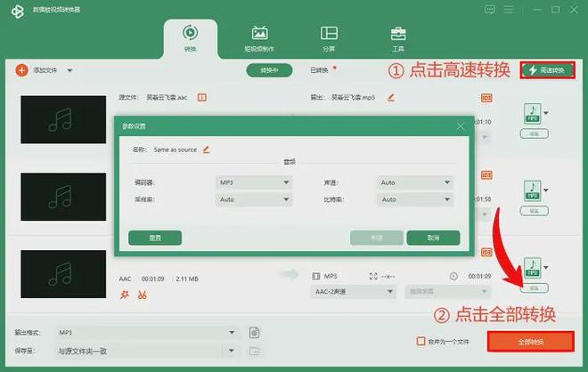
Task: Open the AAC-2声道 audio track dropdown
Action: pos(353,291)
